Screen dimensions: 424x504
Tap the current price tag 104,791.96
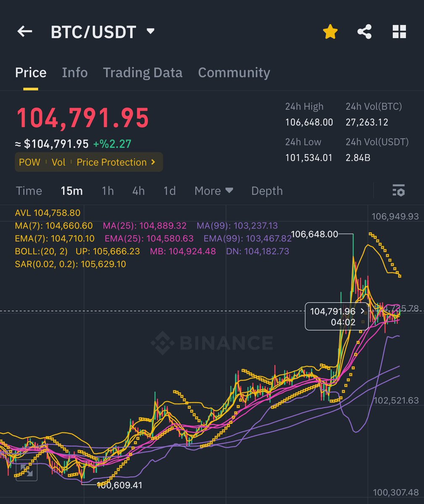click(337, 316)
